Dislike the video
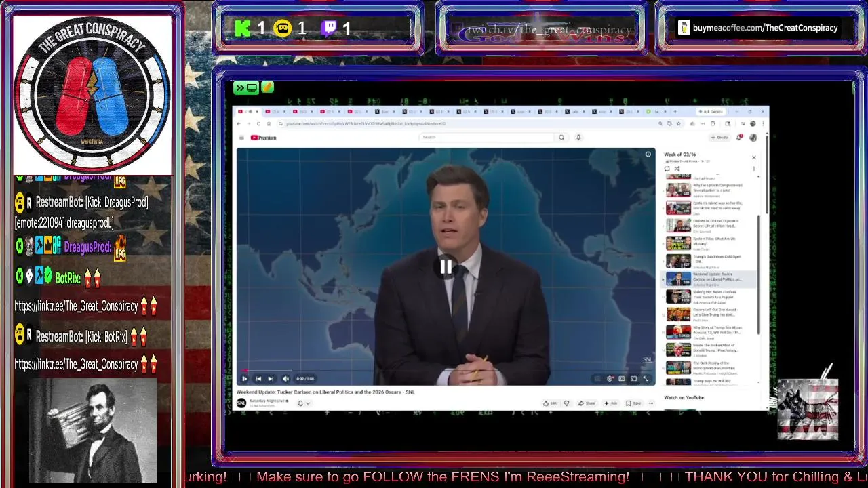This screenshot has height=488, width=868. tap(566, 403)
